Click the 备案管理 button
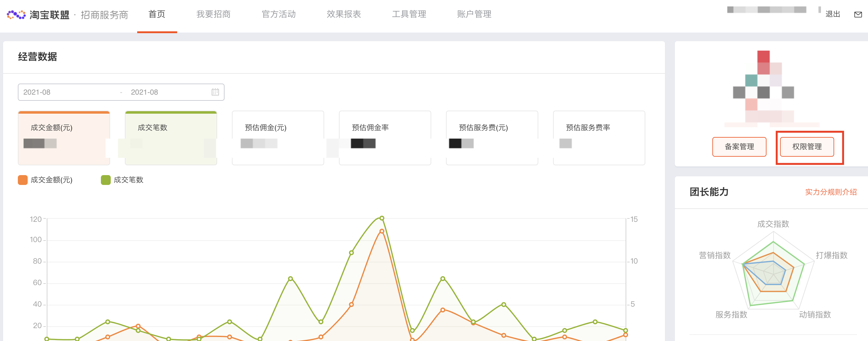The height and width of the screenshot is (341, 868). [x=739, y=147]
